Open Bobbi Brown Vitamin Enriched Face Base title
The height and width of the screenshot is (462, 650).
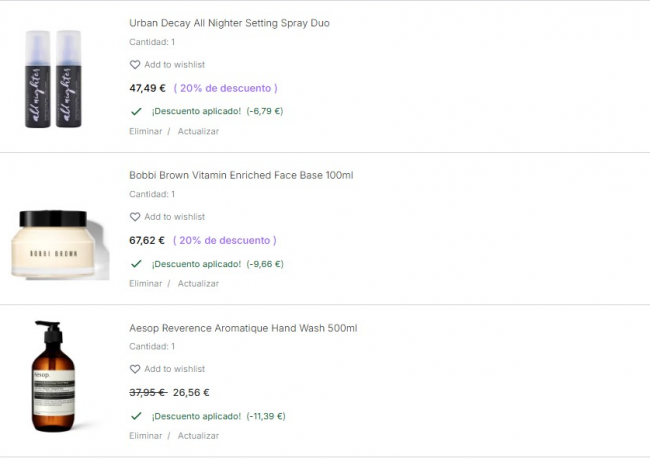(241, 175)
